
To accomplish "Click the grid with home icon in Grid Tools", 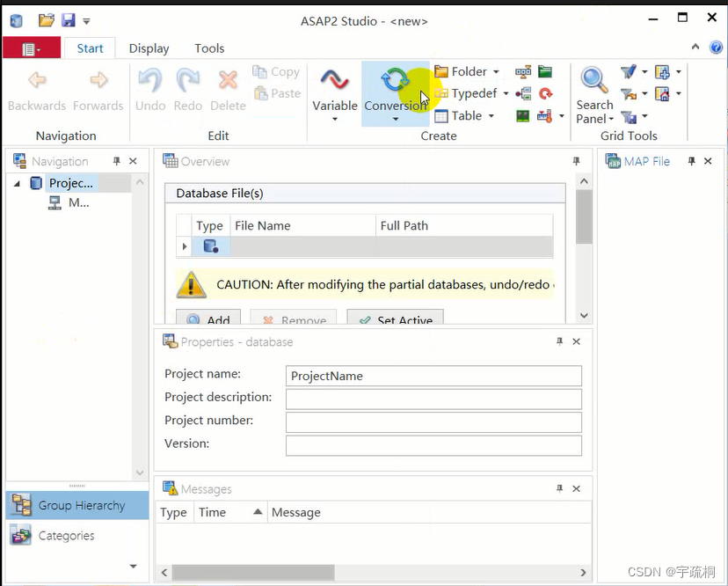I will [x=662, y=94].
